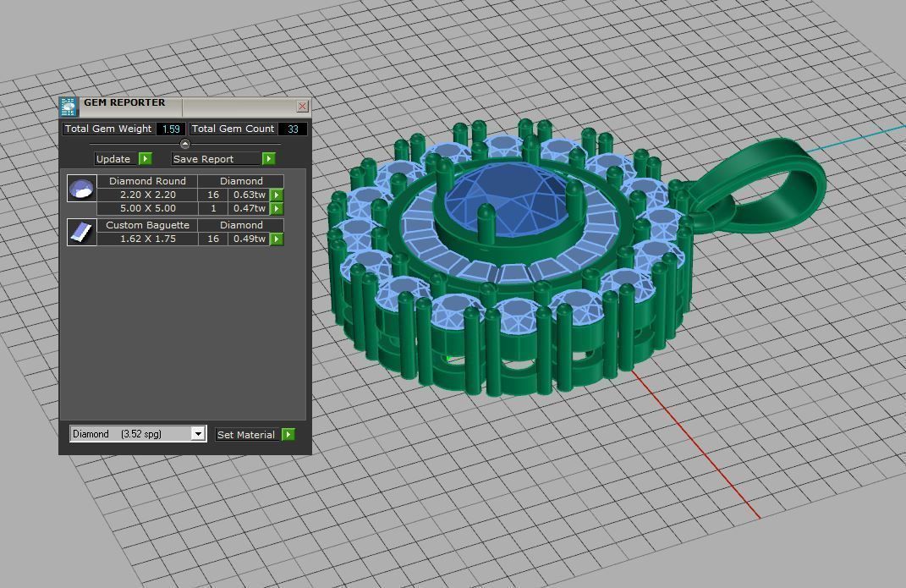This screenshot has width=906, height=588.
Task: Click the Gem Reporter panel icon
Action: coord(69,107)
